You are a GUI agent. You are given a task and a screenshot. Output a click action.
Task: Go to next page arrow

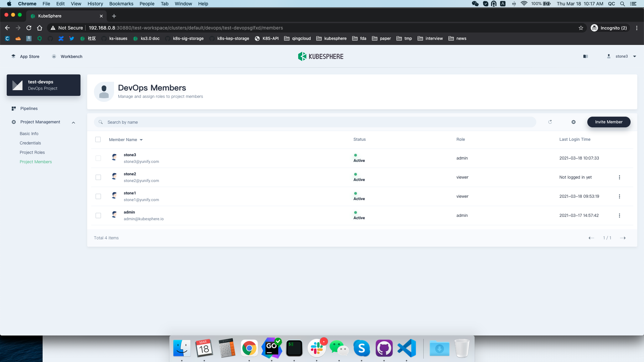click(623, 238)
